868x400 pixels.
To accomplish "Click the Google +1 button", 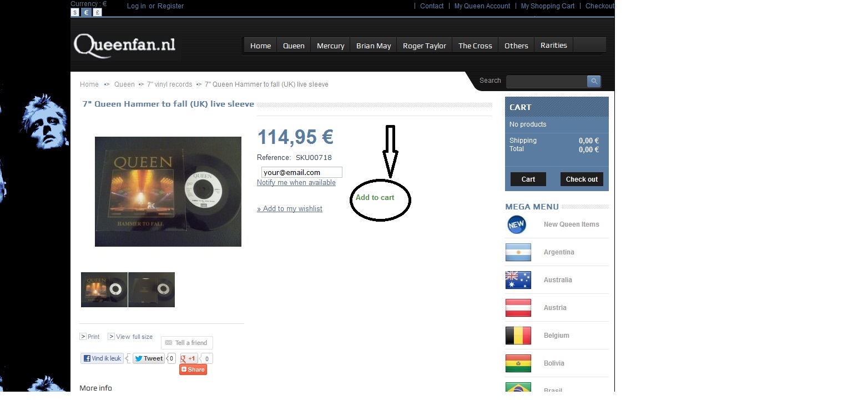I will click(189, 358).
